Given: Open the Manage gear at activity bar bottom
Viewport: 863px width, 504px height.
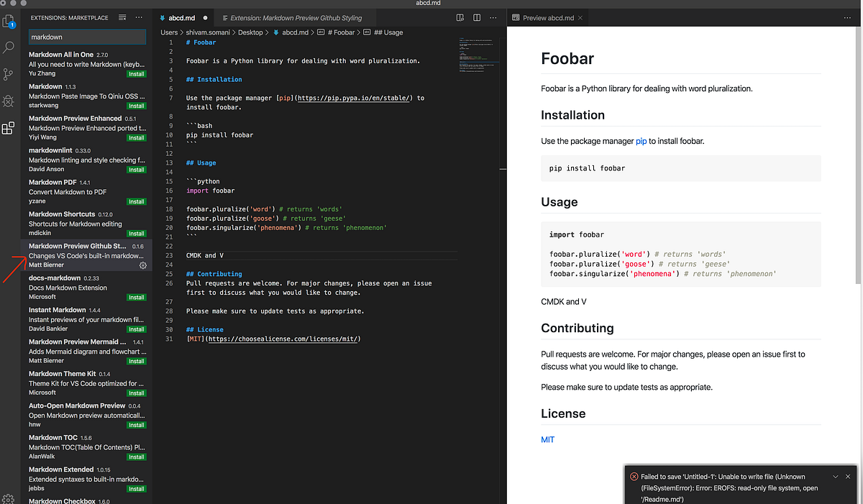Looking at the screenshot, I should click(9, 498).
